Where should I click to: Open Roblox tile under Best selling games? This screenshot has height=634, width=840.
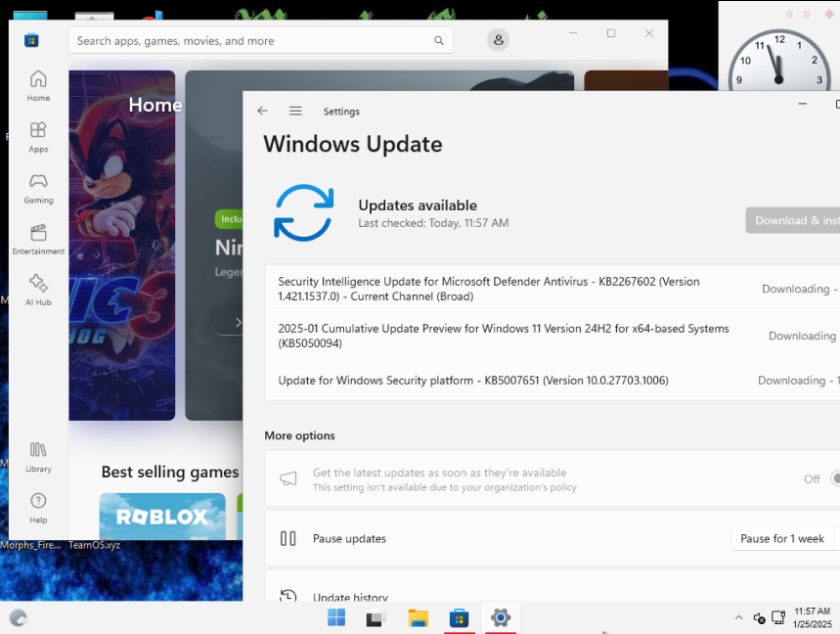(x=162, y=516)
